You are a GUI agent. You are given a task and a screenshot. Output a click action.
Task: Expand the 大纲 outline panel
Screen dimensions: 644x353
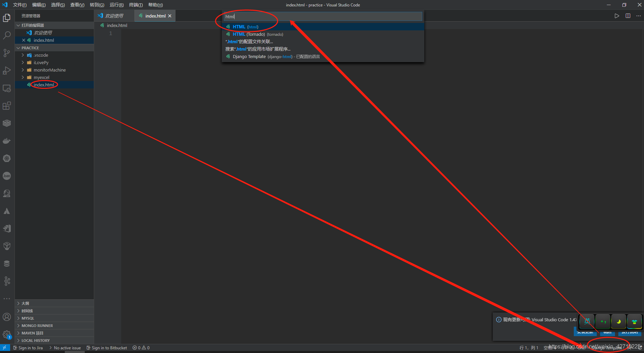[x=54, y=303]
